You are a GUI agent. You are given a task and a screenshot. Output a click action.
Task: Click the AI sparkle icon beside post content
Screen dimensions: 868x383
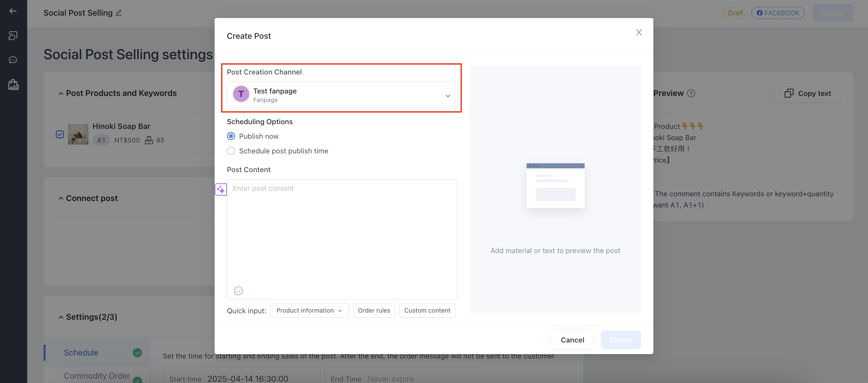click(x=221, y=189)
